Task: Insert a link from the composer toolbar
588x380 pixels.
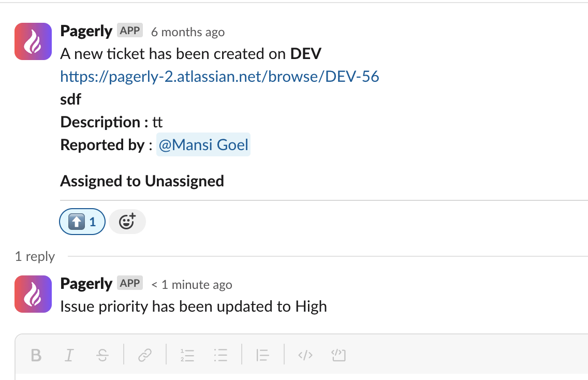Action: pyautogui.click(x=145, y=355)
